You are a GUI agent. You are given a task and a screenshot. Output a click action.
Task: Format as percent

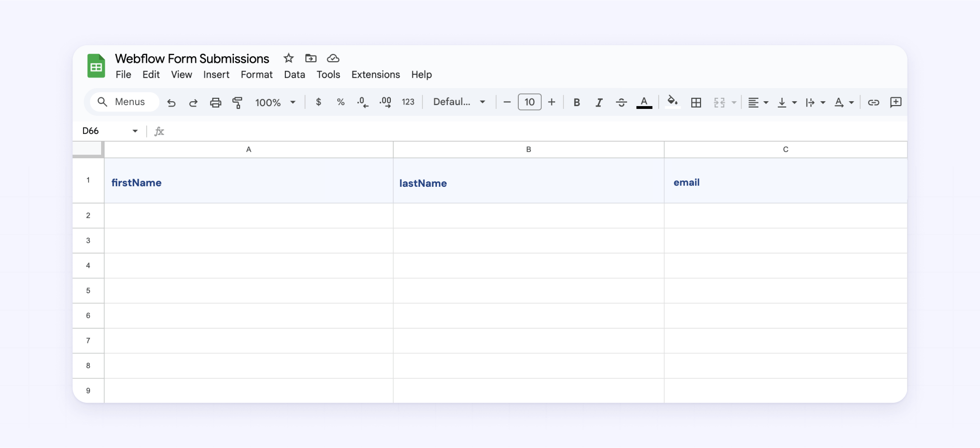coord(341,102)
